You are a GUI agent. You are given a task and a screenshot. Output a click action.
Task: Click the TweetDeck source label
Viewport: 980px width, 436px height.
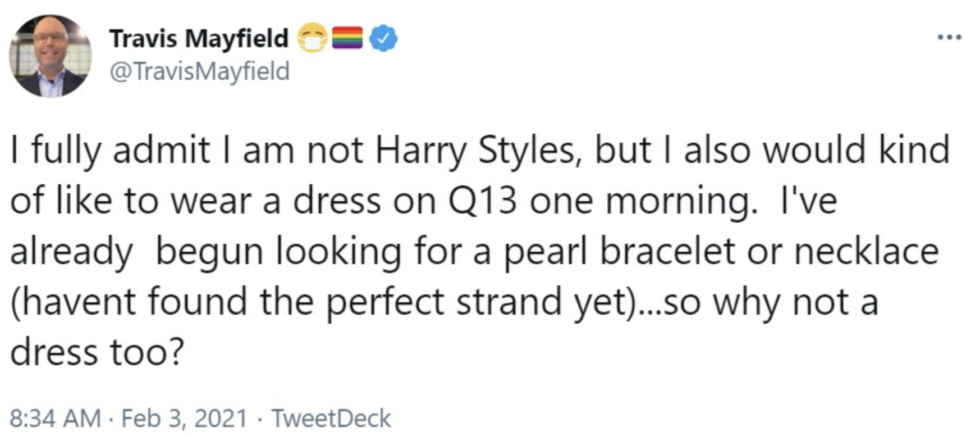(331, 419)
